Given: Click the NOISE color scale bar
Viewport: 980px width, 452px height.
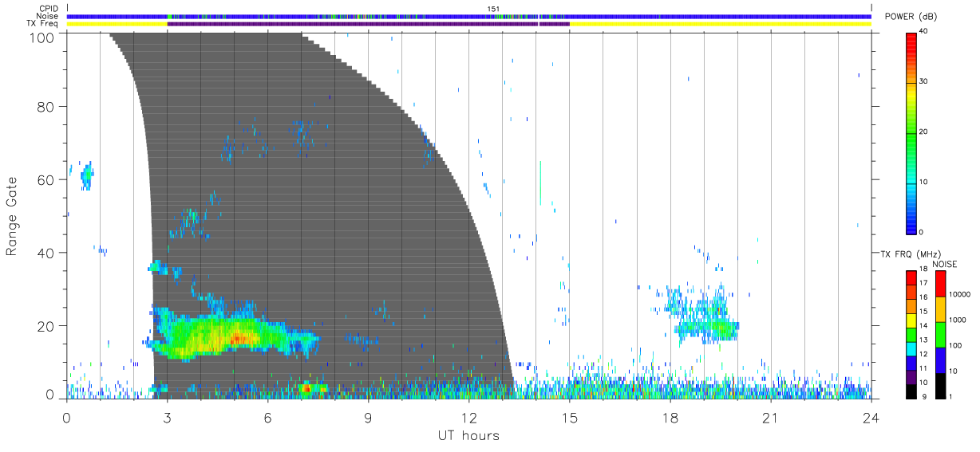Looking at the screenshot, I should click(940, 333).
